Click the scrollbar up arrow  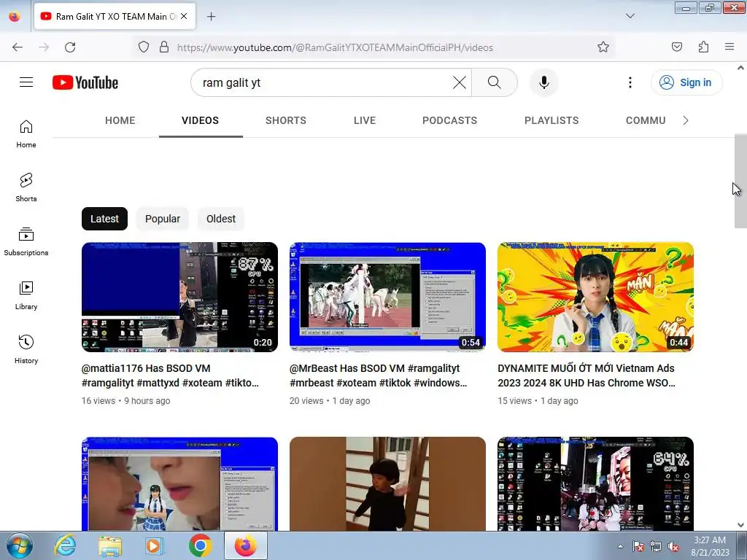click(x=740, y=68)
